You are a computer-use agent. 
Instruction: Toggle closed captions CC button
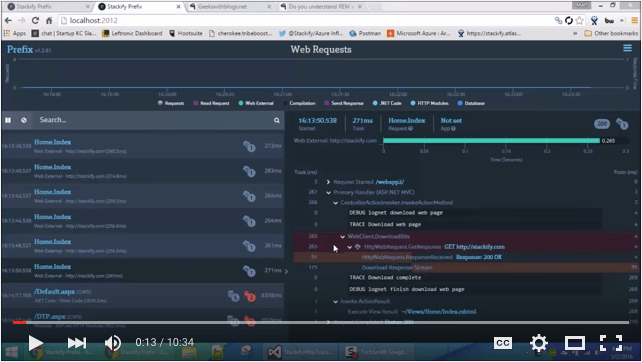pyautogui.click(x=502, y=343)
